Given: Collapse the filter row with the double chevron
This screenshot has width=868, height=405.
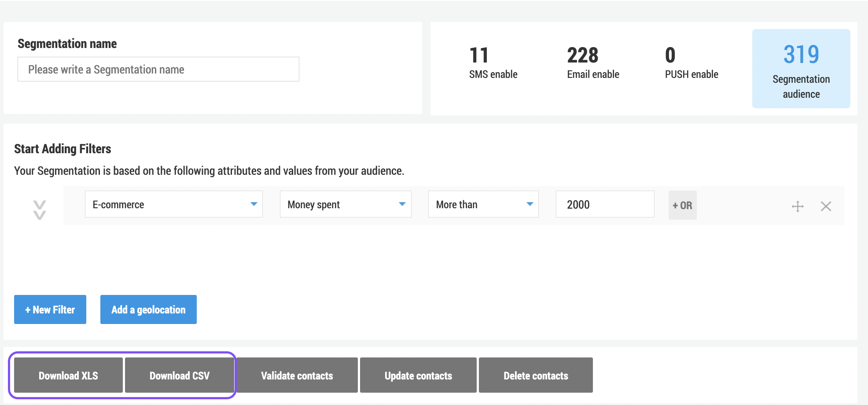Looking at the screenshot, I should [x=40, y=210].
